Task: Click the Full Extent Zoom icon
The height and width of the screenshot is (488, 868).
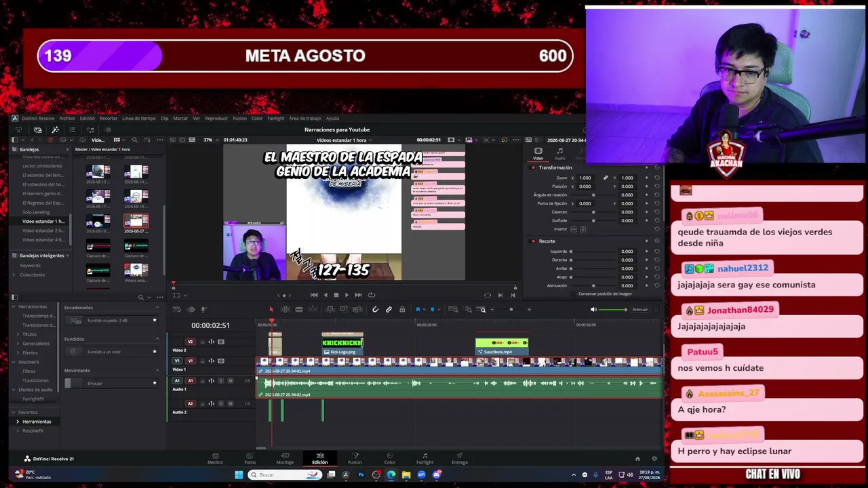Action: click(x=452, y=310)
